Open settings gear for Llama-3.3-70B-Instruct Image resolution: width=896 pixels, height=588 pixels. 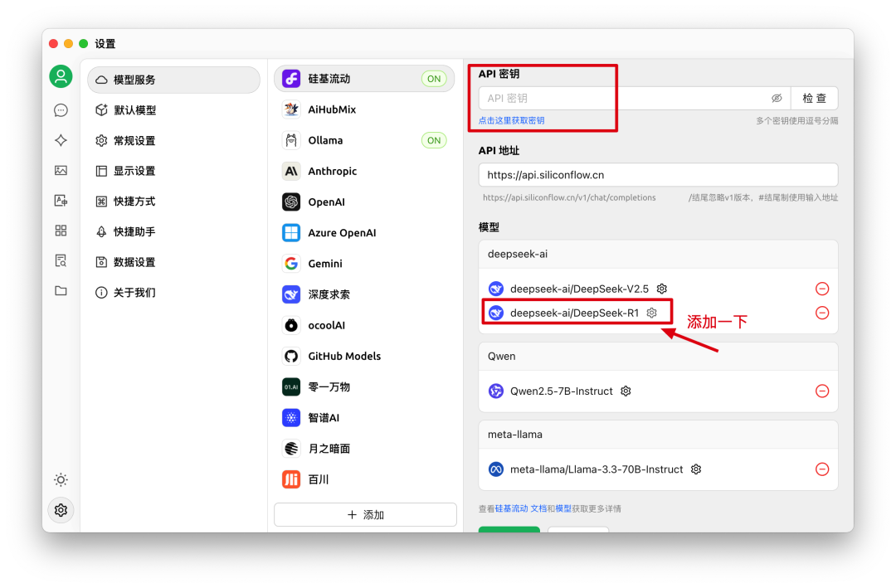pyautogui.click(x=695, y=469)
